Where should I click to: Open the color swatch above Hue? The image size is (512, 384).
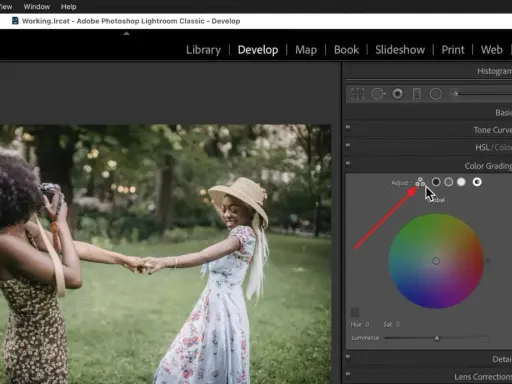(x=355, y=312)
